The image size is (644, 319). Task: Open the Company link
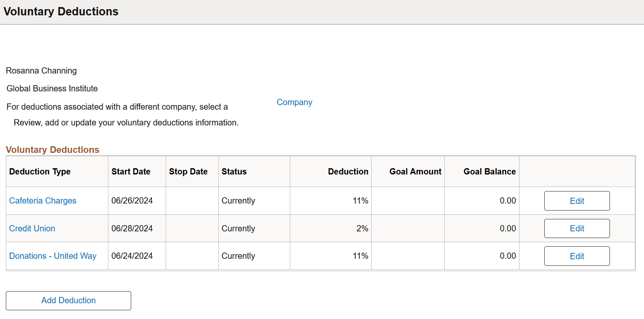(x=294, y=102)
